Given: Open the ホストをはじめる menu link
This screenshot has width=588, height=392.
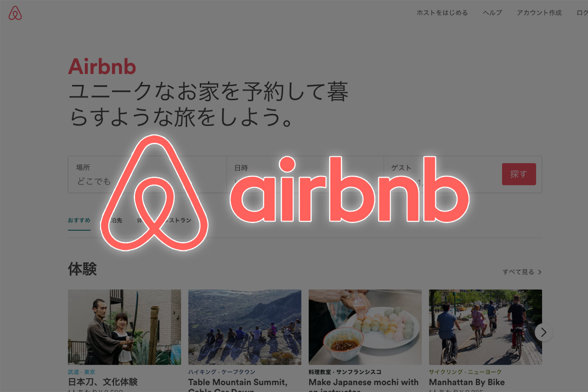Looking at the screenshot, I should click(442, 13).
